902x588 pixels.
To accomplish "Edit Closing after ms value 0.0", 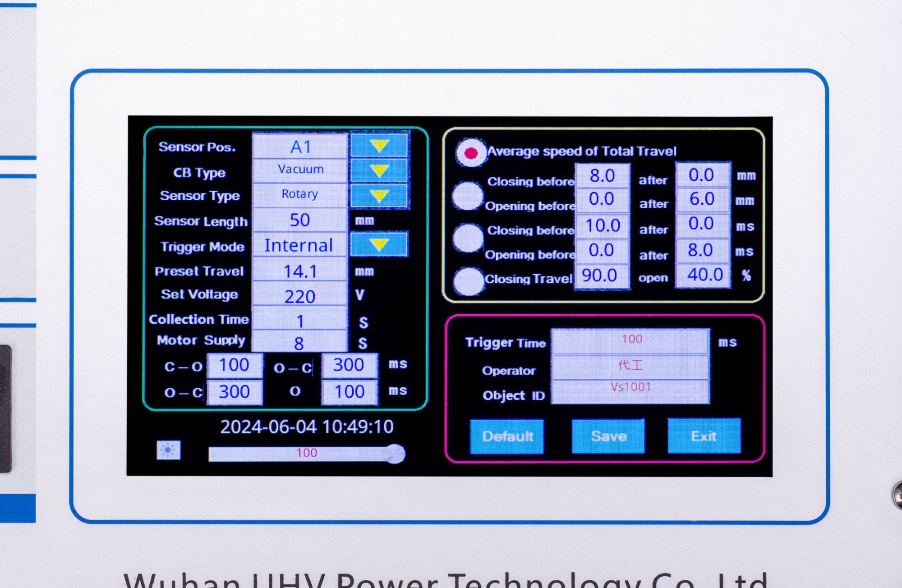I will pos(703,224).
